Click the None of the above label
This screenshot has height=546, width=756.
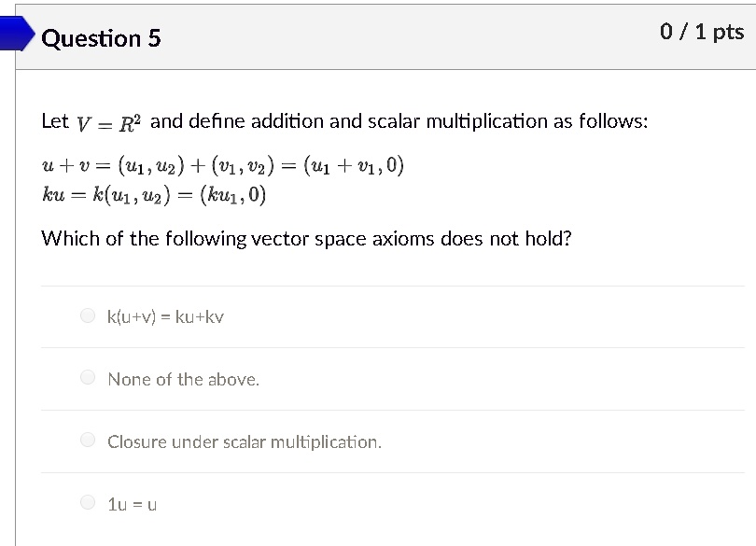pos(183,379)
